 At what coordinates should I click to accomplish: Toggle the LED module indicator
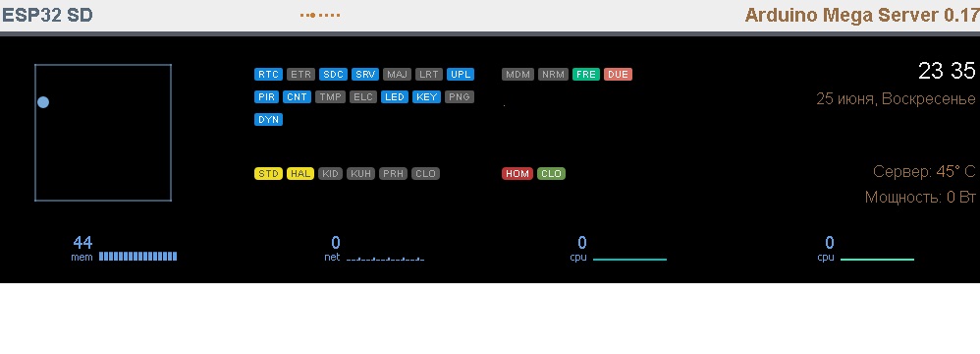(395, 97)
